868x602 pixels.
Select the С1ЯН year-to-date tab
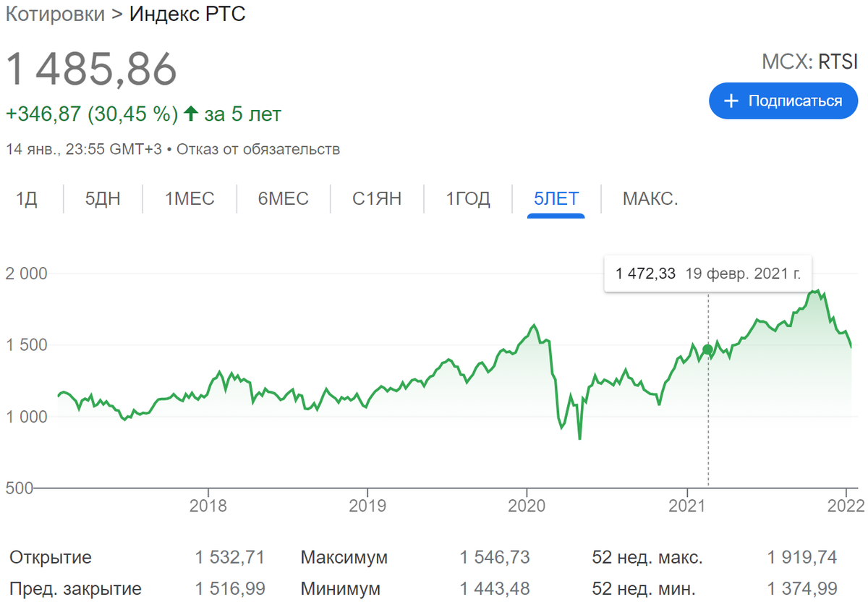(x=377, y=198)
